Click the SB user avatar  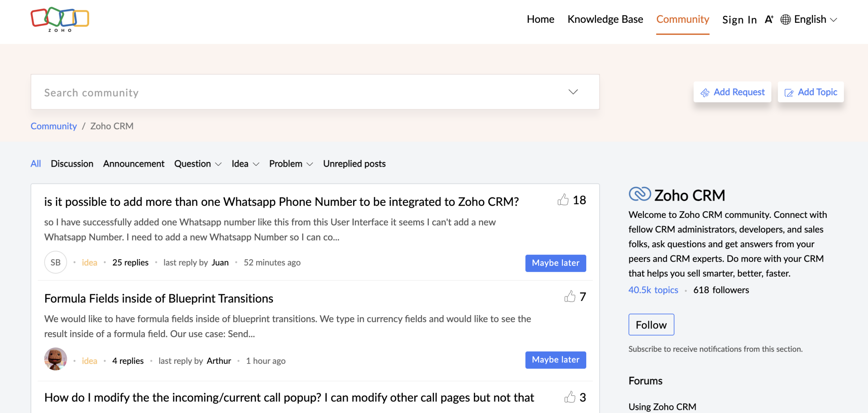(56, 262)
